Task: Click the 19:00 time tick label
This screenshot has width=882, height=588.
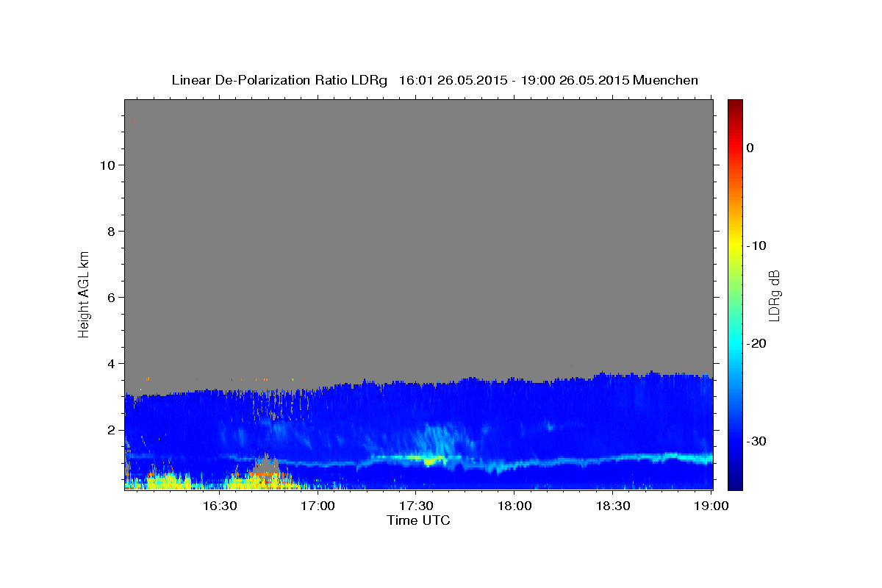Action: pyautogui.click(x=711, y=506)
